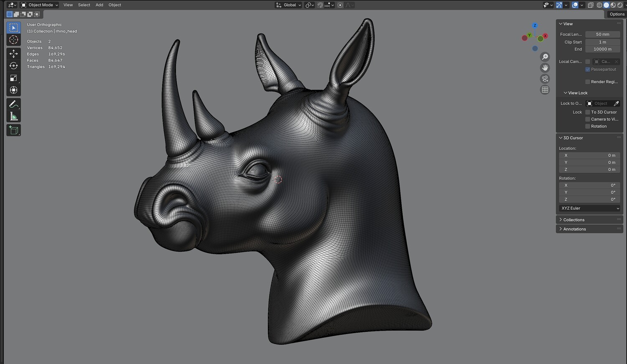This screenshot has height=364, width=627.
Task: Click the Options button
Action: (x=617, y=14)
